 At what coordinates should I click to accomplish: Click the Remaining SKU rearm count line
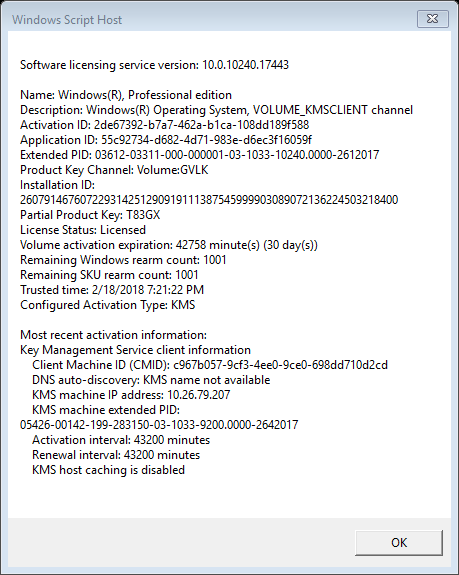(109, 275)
